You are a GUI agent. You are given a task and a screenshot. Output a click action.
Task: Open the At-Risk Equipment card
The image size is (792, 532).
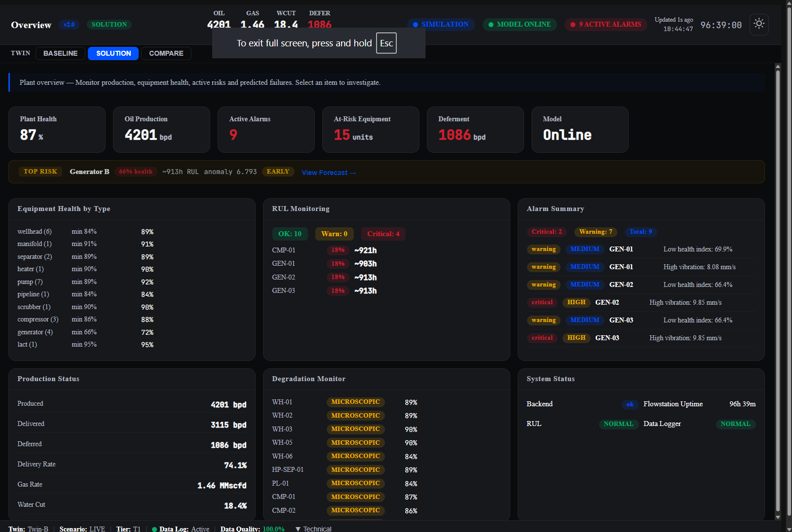[x=371, y=130]
